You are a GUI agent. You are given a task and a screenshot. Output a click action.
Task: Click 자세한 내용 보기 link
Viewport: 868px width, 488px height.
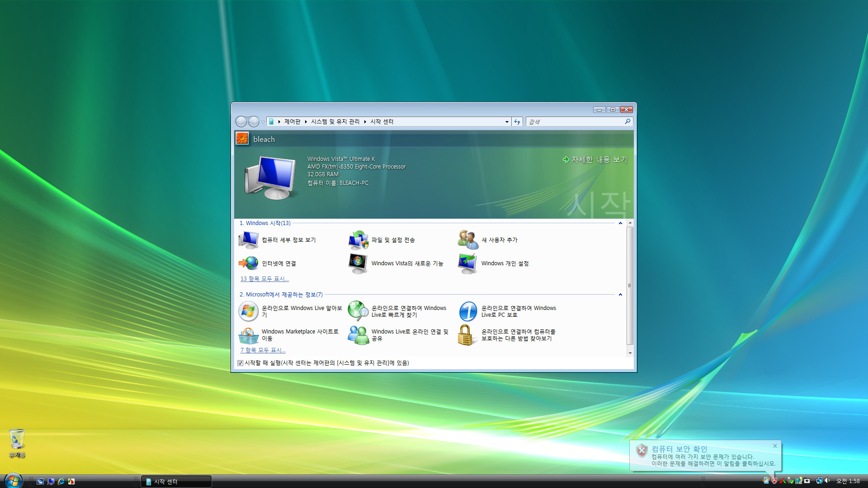click(x=594, y=160)
